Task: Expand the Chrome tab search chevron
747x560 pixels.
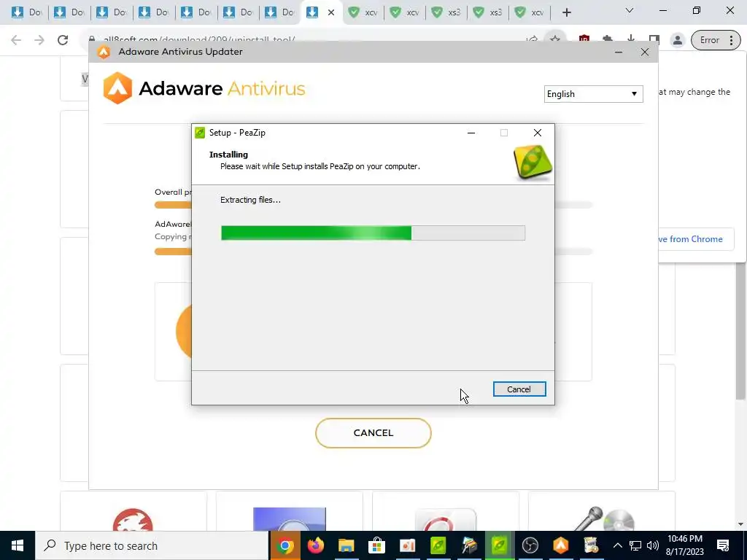Action: (x=630, y=10)
